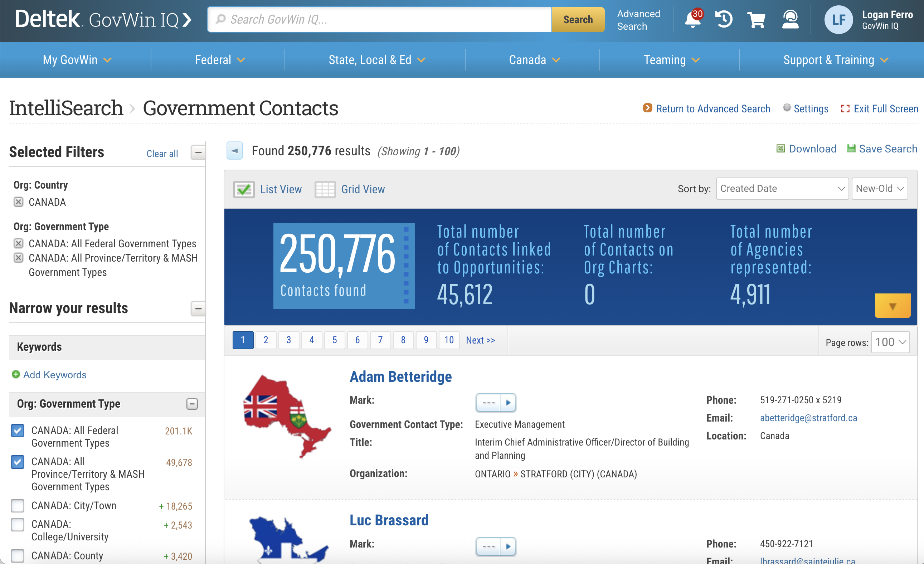Select current page 1 button
The height and width of the screenshot is (564, 924).
click(243, 340)
